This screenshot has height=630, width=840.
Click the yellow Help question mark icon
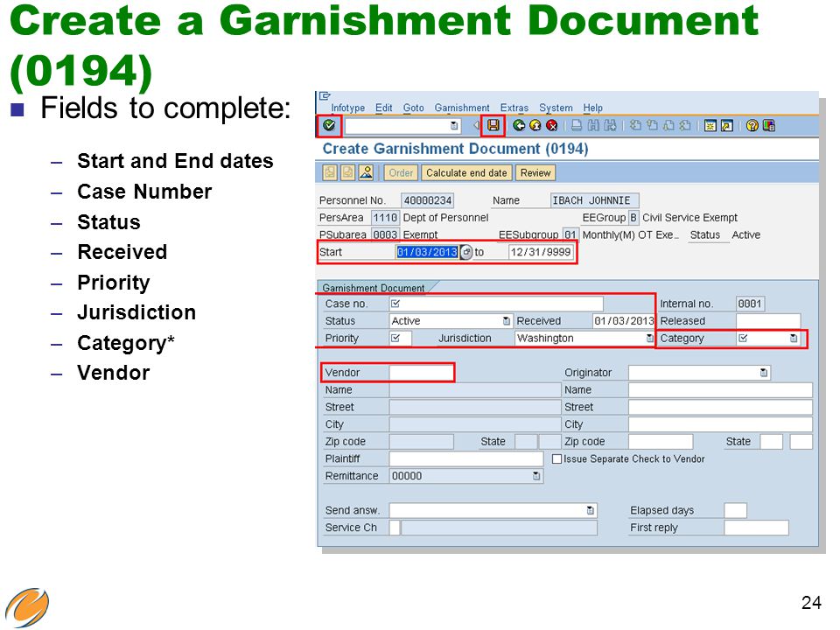pos(752,125)
